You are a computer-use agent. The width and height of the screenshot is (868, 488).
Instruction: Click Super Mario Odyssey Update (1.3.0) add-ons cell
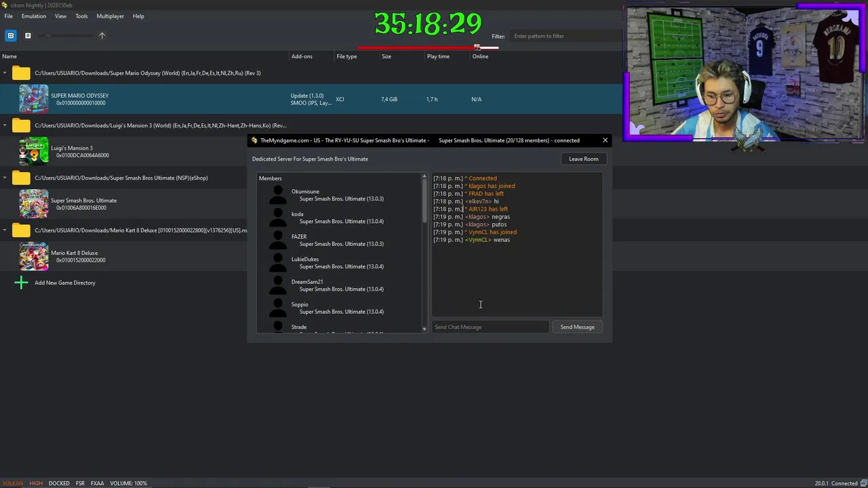coord(311,99)
